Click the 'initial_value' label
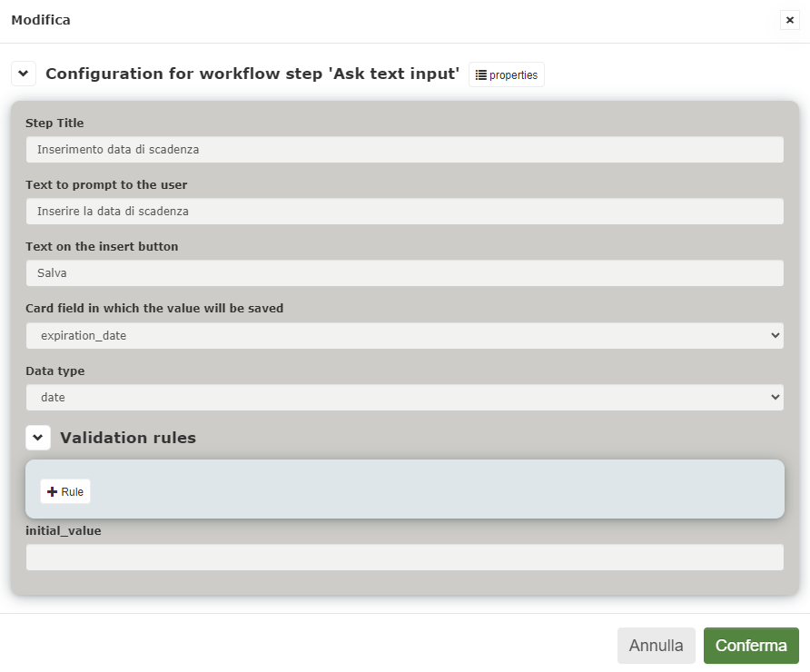The image size is (810, 672). (64, 531)
